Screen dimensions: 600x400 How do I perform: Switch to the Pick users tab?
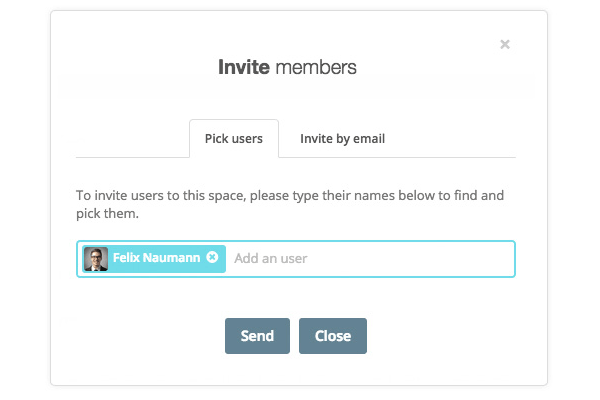tap(233, 139)
